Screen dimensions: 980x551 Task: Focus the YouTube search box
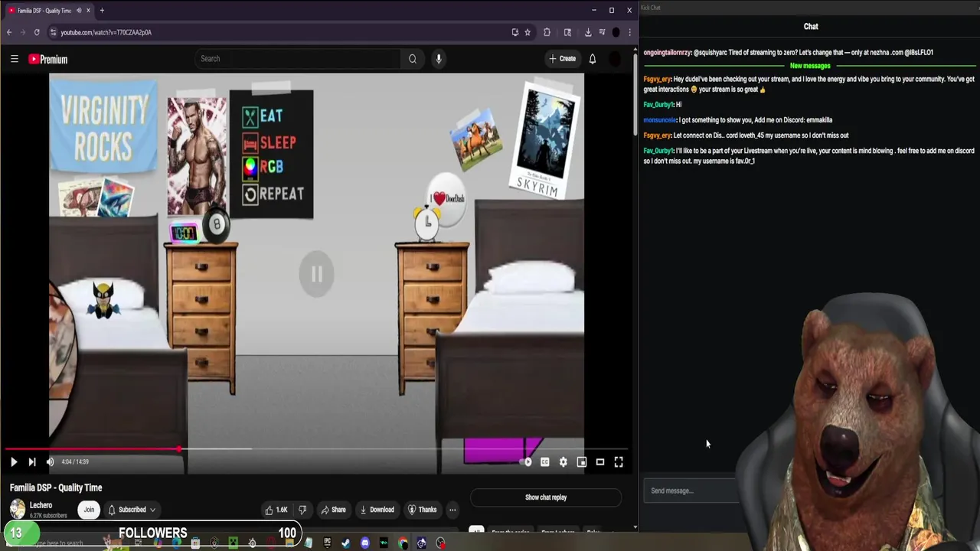point(299,59)
